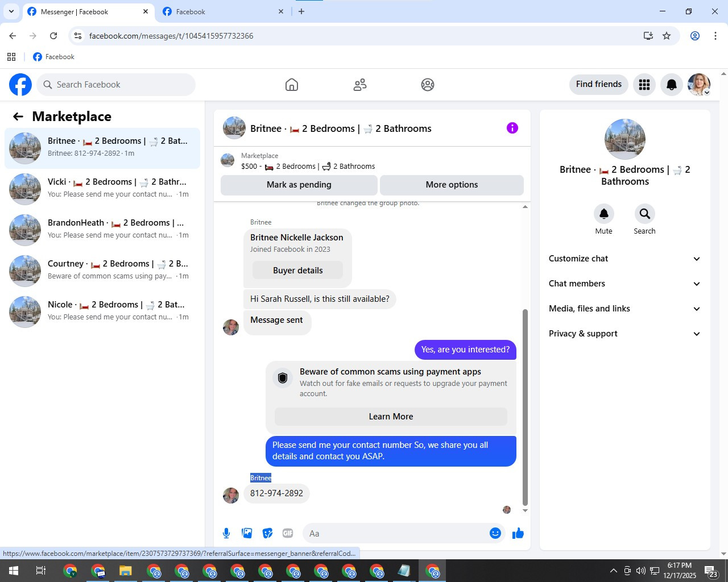
Task: Open the Friends icon in top navigation
Action: pos(360,85)
